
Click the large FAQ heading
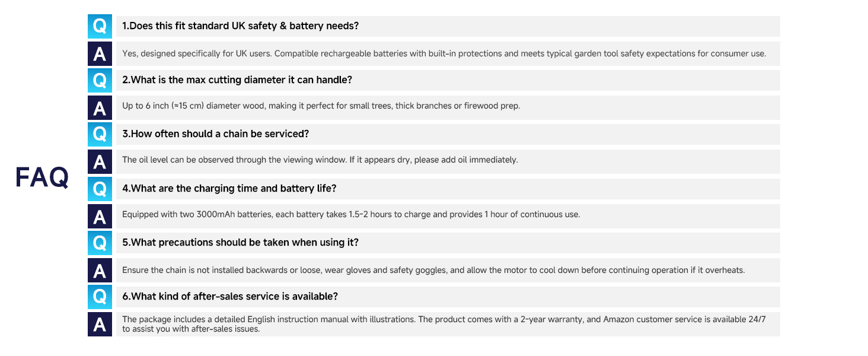coord(42,177)
